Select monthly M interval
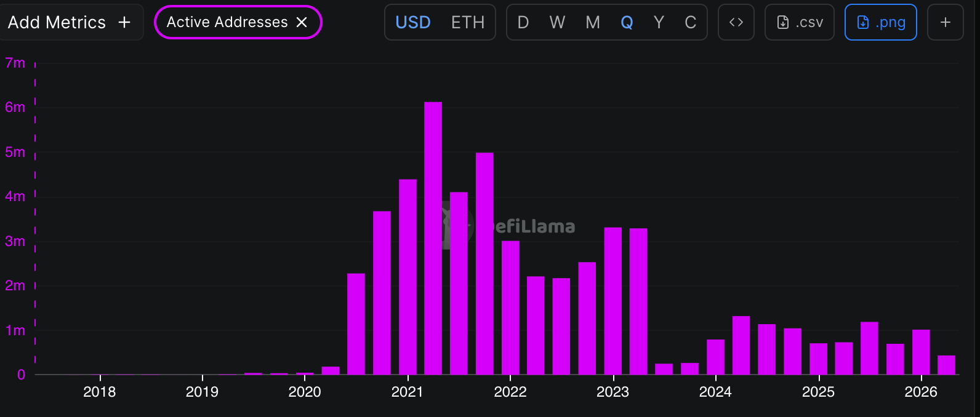Screen dimensions: 980x417 593,22
